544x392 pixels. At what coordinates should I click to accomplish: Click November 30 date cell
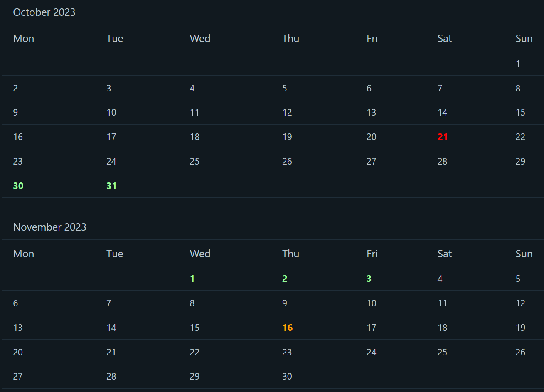coord(287,376)
